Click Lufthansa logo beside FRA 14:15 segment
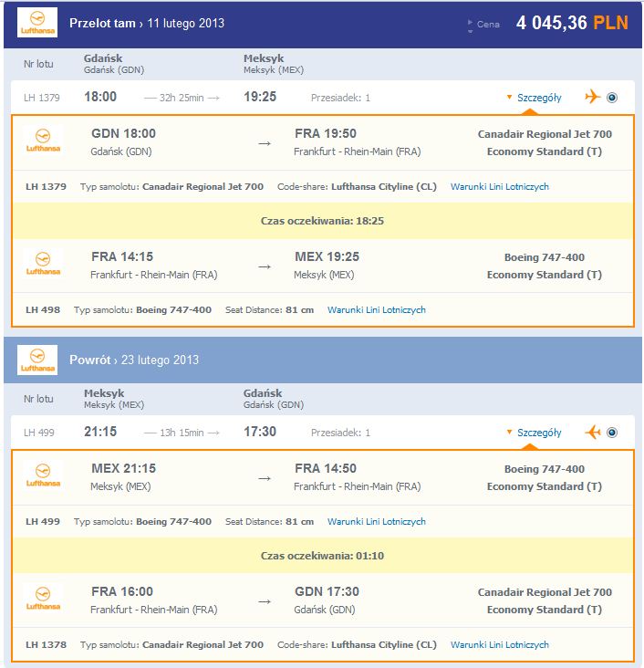Image resolution: width=644 pixels, height=668 pixels. click(x=43, y=264)
